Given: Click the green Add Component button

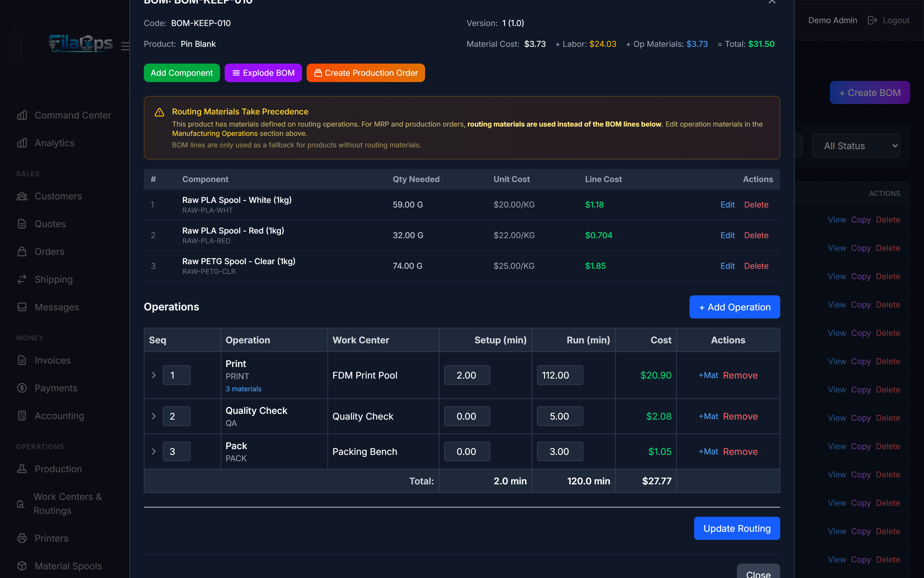Looking at the screenshot, I should pos(182,73).
